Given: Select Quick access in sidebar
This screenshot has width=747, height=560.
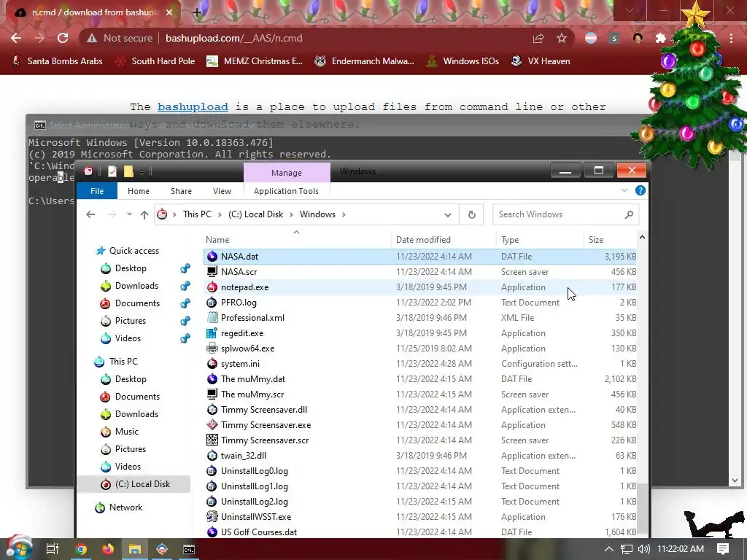Looking at the screenshot, I should pyautogui.click(x=134, y=251).
